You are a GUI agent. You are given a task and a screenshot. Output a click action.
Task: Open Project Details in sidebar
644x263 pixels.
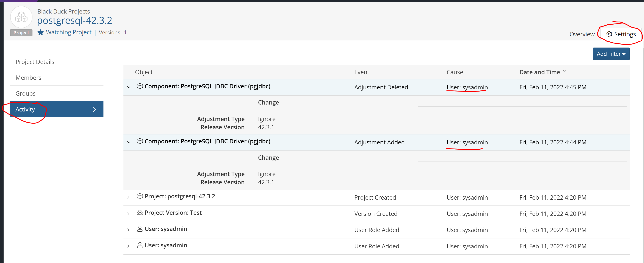pyautogui.click(x=57, y=62)
